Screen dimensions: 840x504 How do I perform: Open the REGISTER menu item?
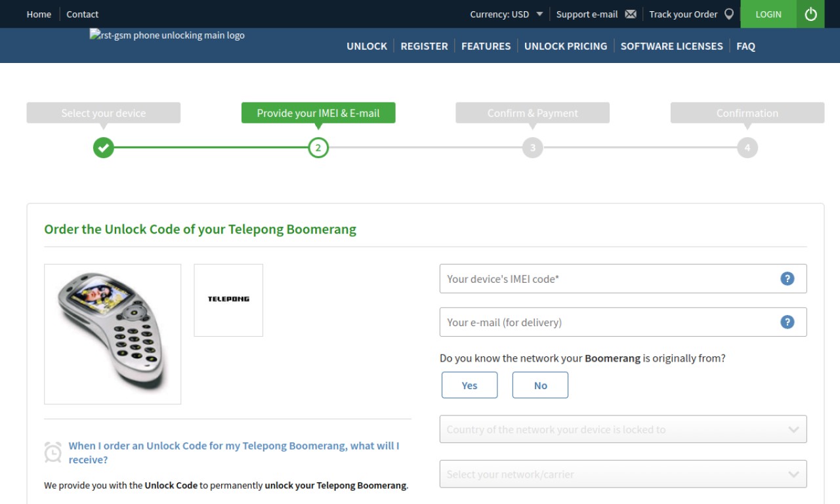[x=424, y=46]
